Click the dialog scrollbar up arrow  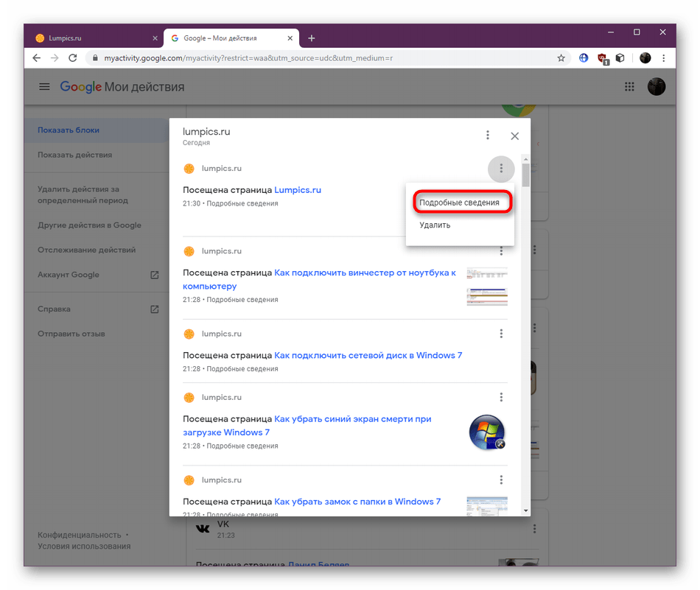click(525, 159)
